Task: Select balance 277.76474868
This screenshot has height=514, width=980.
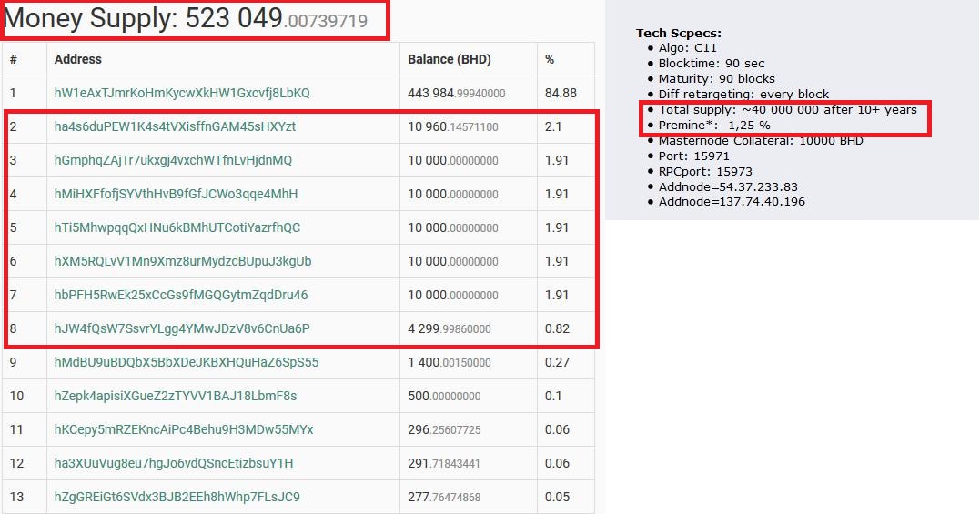Action: click(444, 498)
